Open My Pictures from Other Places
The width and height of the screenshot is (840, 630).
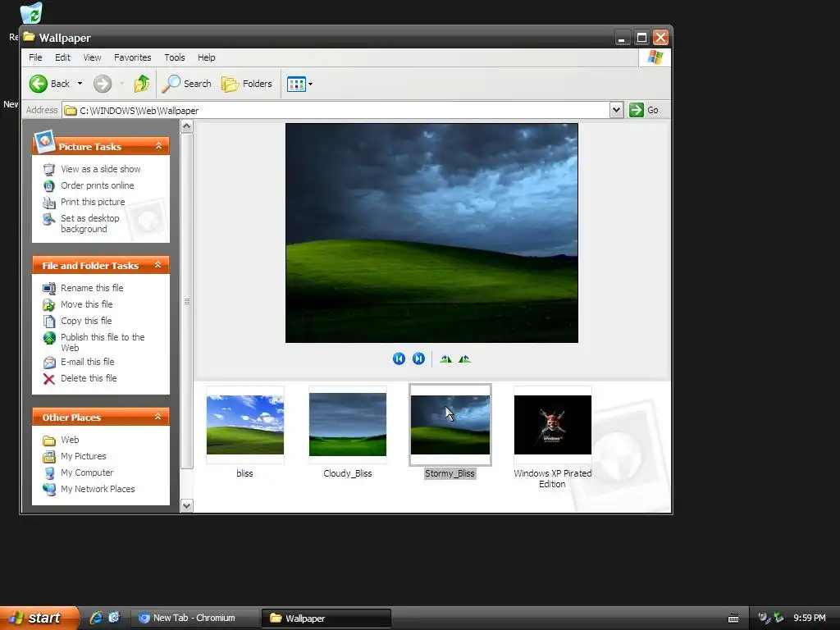tap(84, 456)
